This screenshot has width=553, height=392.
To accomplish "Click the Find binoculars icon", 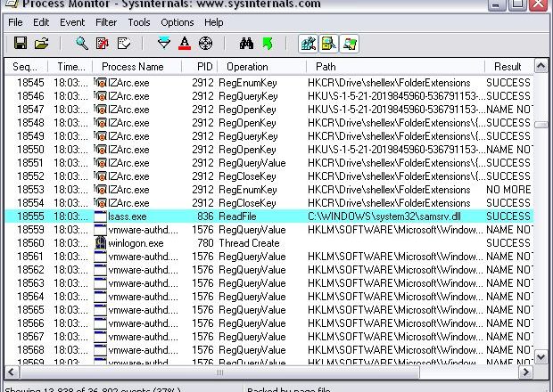I will [246, 44].
